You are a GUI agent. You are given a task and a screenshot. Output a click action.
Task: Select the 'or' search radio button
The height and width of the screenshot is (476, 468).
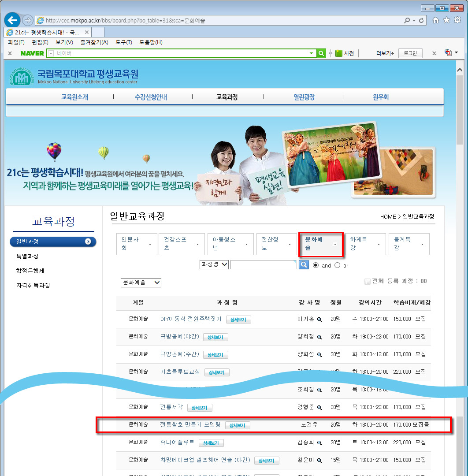click(337, 265)
